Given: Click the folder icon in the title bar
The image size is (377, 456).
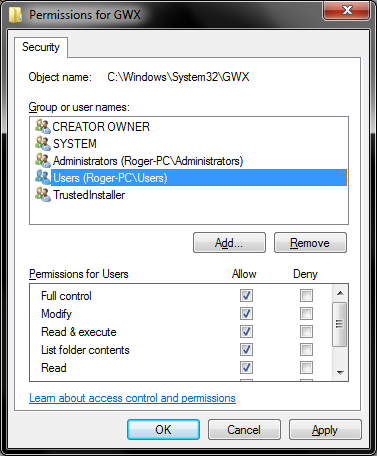Looking at the screenshot, I should pyautogui.click(x=15, y=15).
